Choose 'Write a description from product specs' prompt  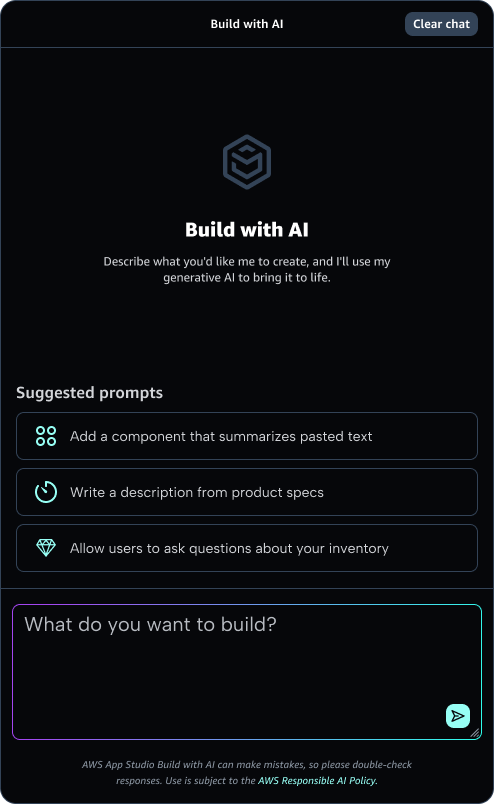pyautogui.click(x=247, y=492)
